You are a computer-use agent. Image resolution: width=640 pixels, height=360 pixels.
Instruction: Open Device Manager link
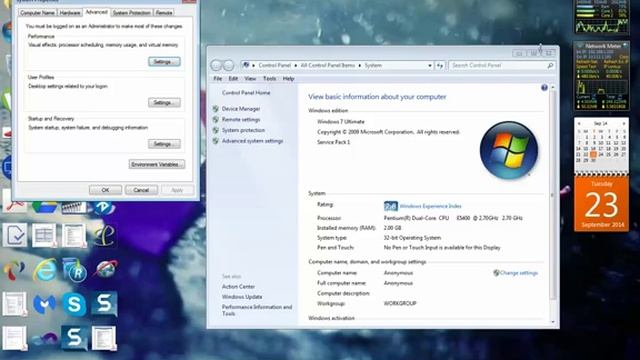(241, 109)
